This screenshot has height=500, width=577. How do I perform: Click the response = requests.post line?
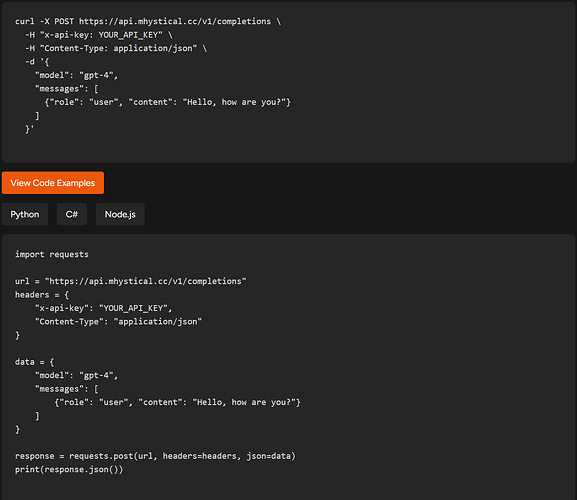(155, 456)
